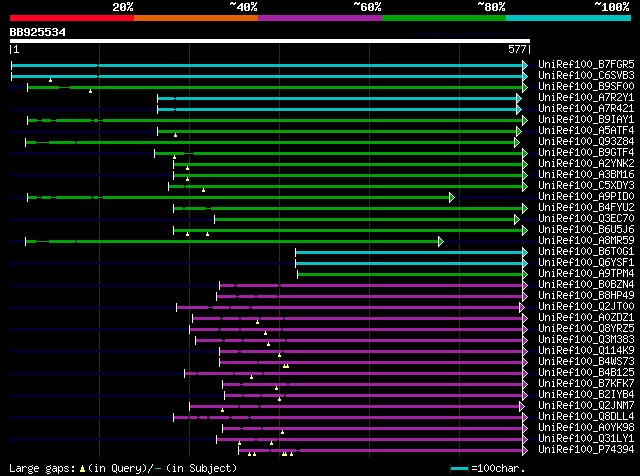Select the UniRef100_B4WS73 label
The height and width of the screenshot is (476, 640).
586,362
